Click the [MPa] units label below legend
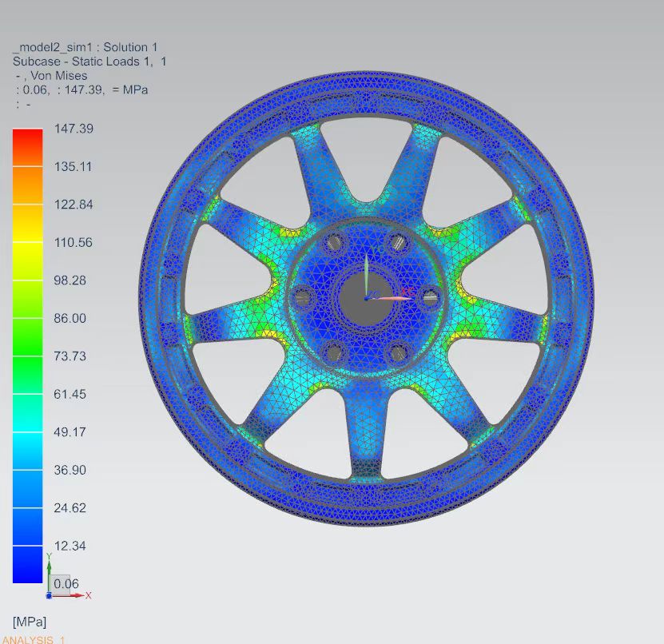The image size is (664, 644). [30, 622]
